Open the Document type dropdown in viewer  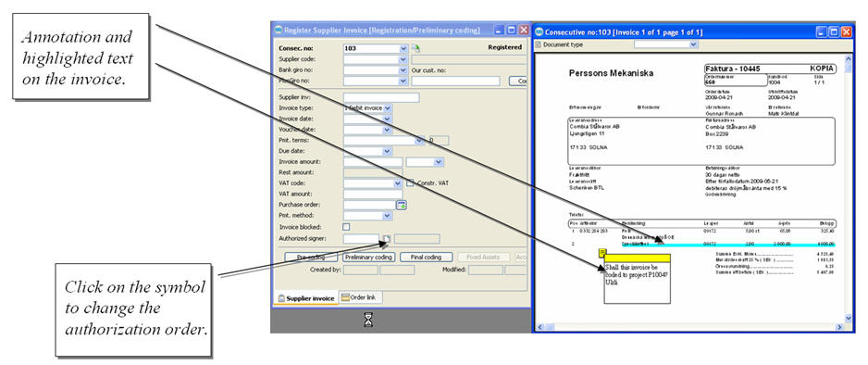tap(694, 44)
